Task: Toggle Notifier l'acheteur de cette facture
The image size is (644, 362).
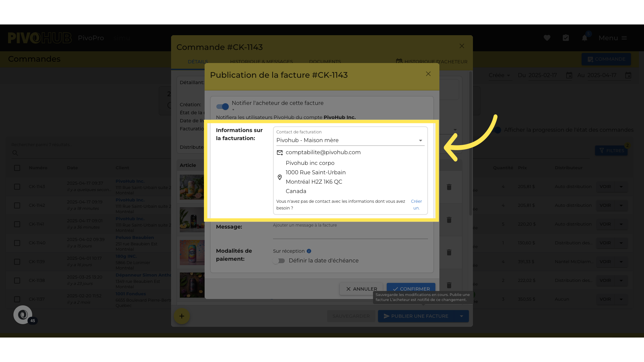Action: point(222,107)
